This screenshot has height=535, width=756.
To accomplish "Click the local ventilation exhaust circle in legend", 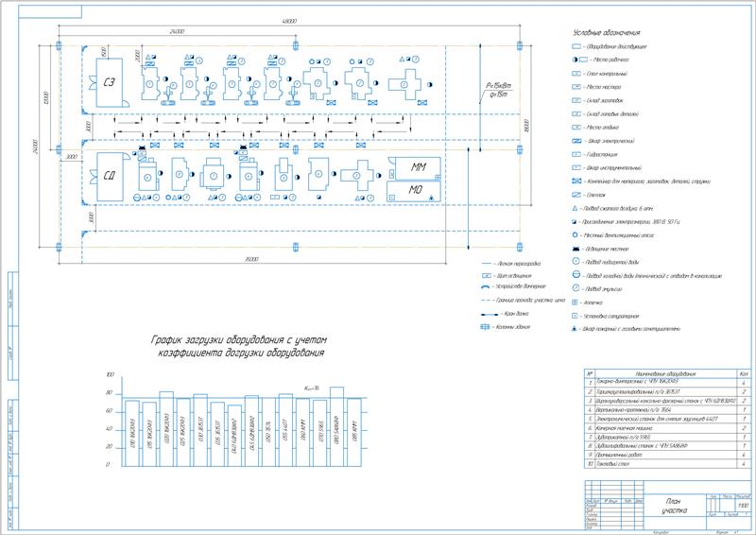I will coord(575,235).
